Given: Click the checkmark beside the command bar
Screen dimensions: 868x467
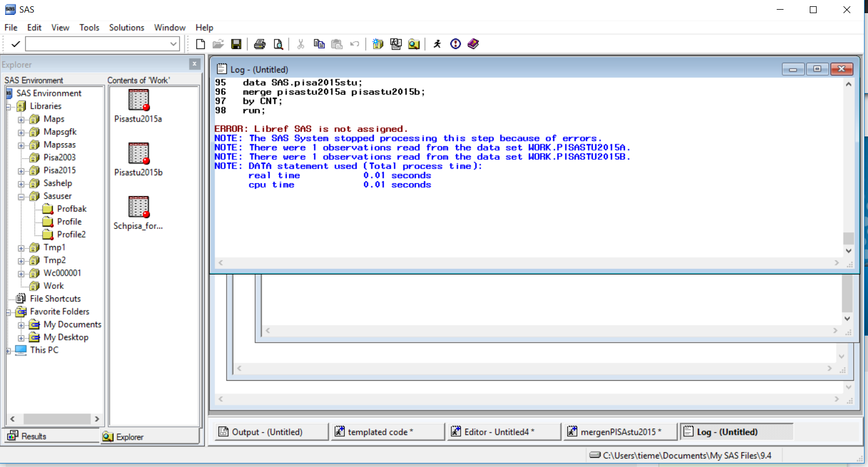Looking at the screenshot, I should click(15, 43).
